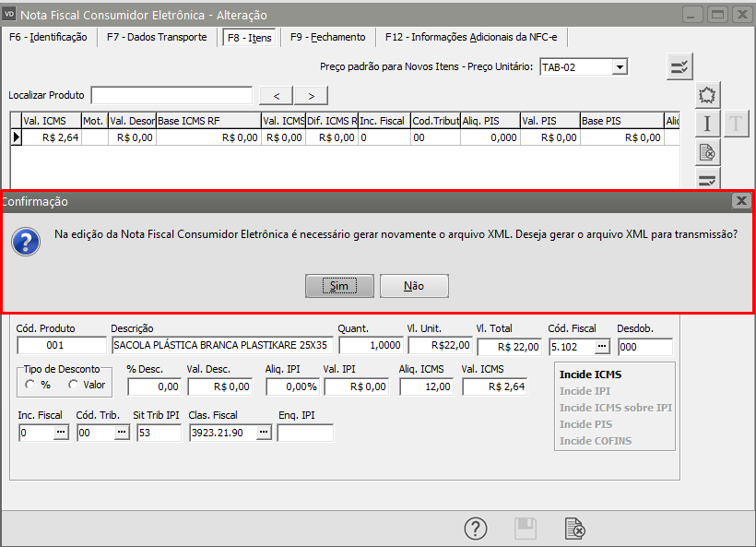
Task: Open the Clas. Fiscal lookup ellipsis button
Action: (263, 433)
